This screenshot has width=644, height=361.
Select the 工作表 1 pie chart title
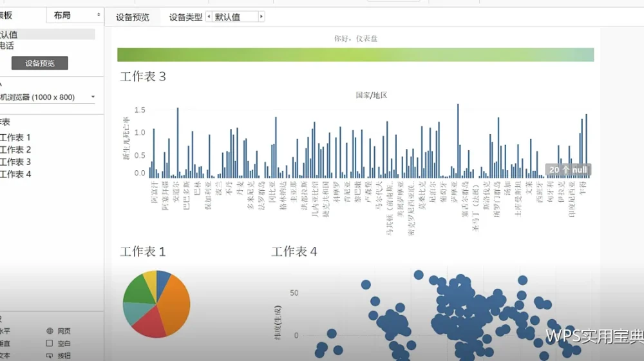(143, 251)
